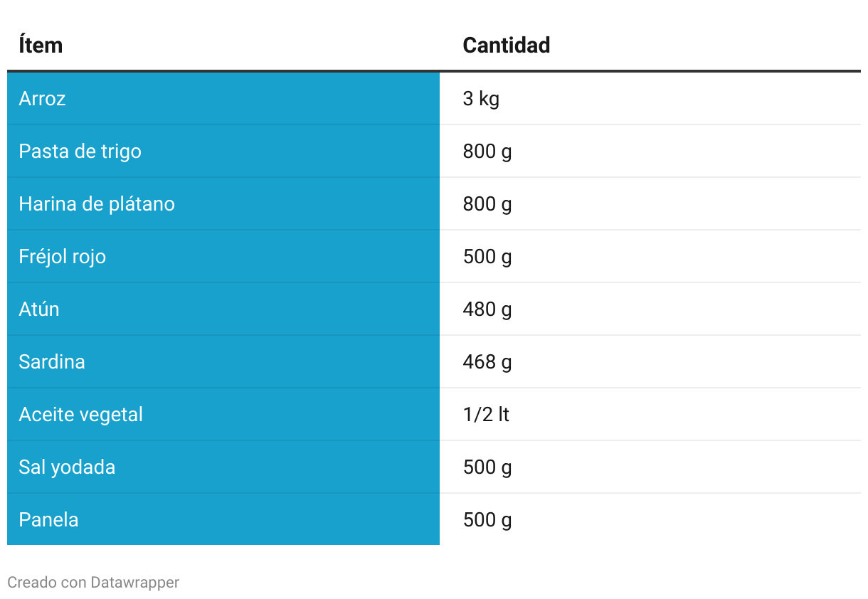The width and height of the screenshot is (868, 599).
Task: Click the Harina de plátano cell
Action: point(223,203)
